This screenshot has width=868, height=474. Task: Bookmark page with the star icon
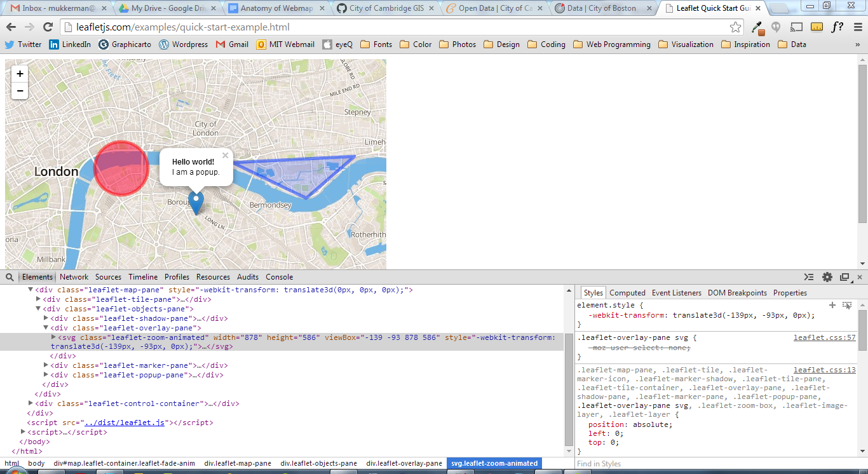735,27
